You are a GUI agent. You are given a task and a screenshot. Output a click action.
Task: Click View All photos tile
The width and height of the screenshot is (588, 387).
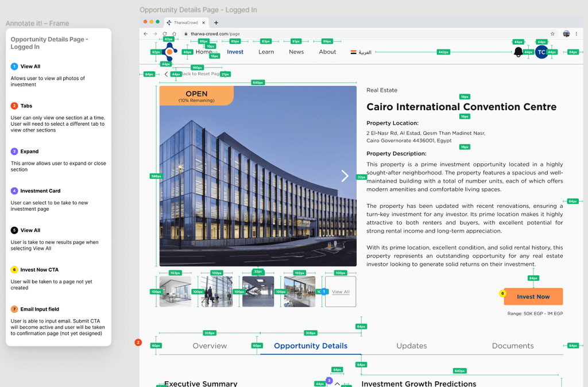click(341, 292)
